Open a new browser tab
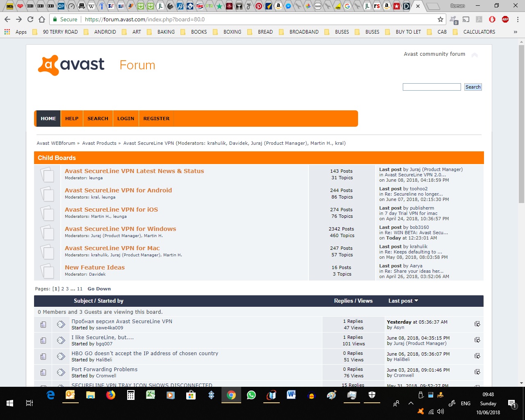The image size is (525, 420). click(433, 6)
